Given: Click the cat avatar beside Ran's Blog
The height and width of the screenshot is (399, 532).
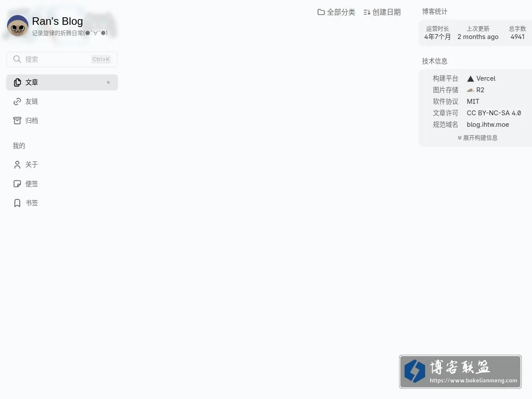Looking at the screenshot, I should pos(18,26).
